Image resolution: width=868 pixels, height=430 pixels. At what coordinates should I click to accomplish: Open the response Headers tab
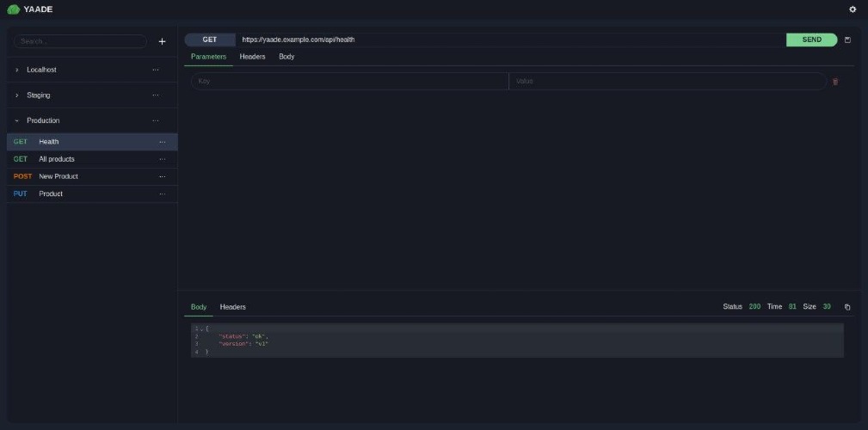pos(233,307)
